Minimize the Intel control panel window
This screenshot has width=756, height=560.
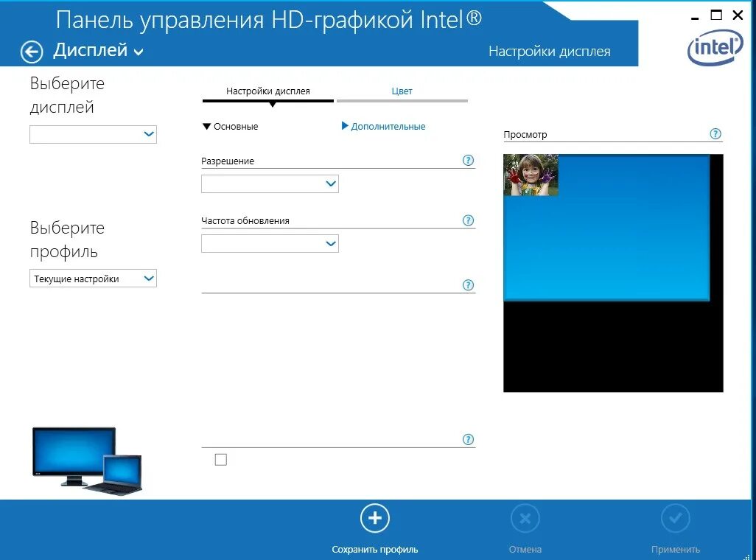(x=695, y=18)
